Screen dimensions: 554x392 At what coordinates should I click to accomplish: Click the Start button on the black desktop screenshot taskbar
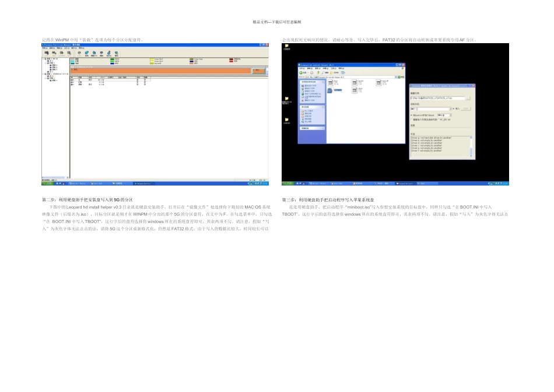(x=287, y=183)
